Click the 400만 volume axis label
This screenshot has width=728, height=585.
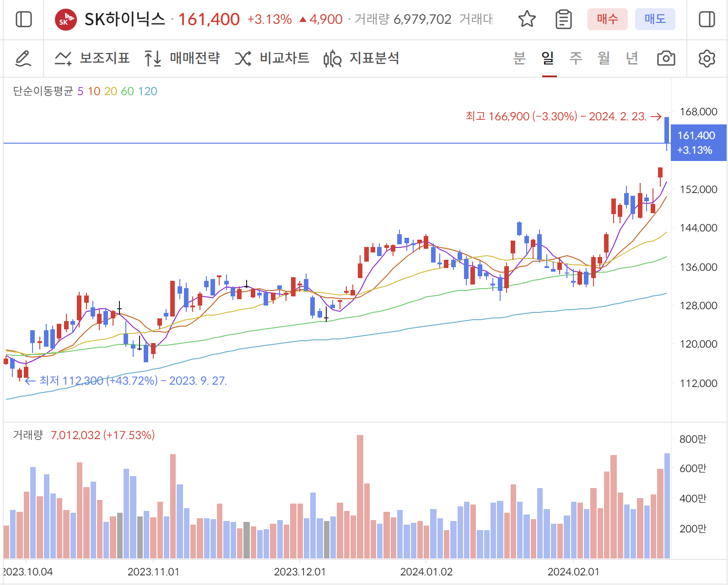[x=693, y=499]
